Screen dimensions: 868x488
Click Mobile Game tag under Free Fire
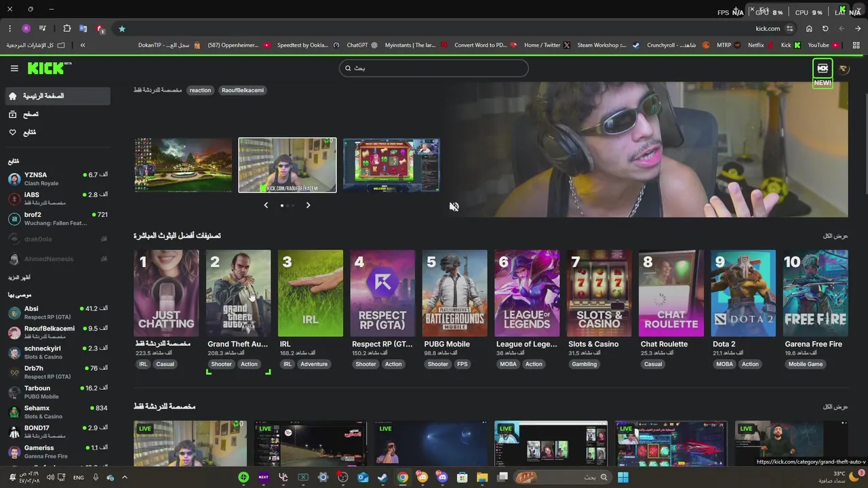click(x=806, y=364)
